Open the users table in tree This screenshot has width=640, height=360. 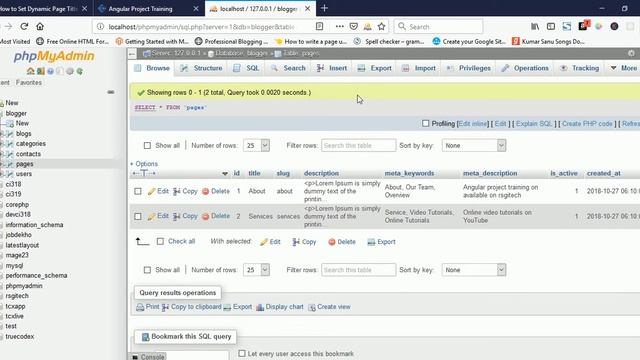(x=24, y=174)
